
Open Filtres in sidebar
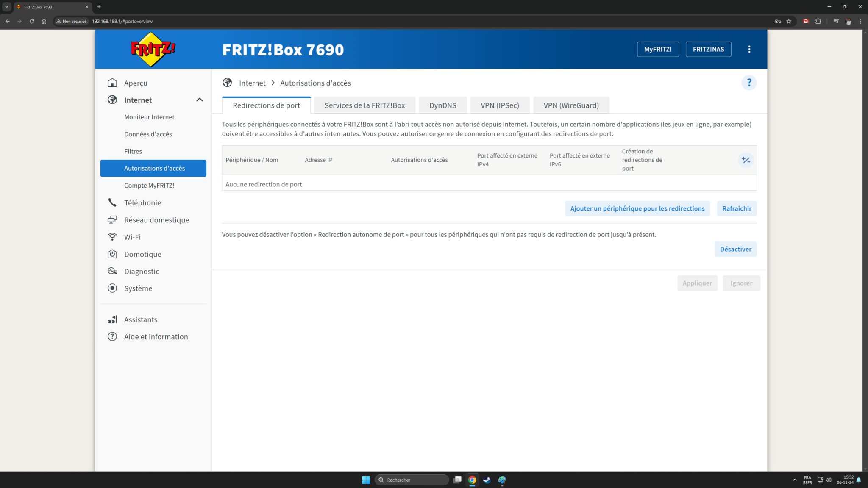pyautogui.click(x=153, y=151)
